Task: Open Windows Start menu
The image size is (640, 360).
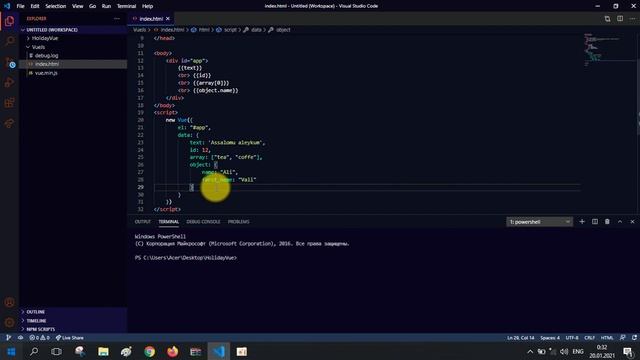Action: 11,351
